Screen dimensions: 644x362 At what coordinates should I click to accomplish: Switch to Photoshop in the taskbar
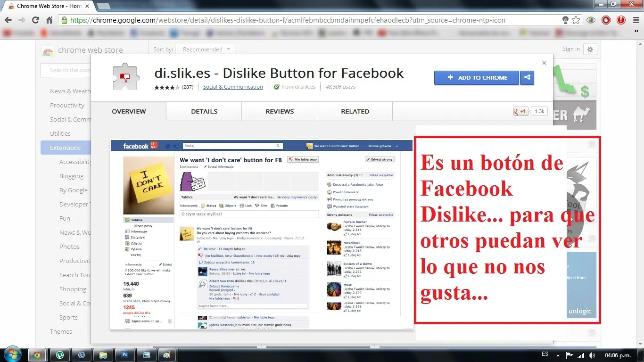click(125, 355)
